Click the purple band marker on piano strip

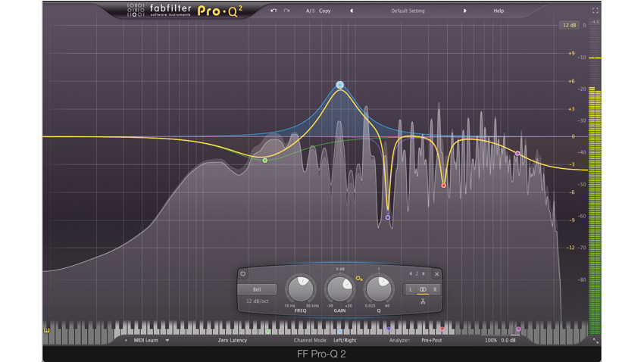[x=389, y=329]
